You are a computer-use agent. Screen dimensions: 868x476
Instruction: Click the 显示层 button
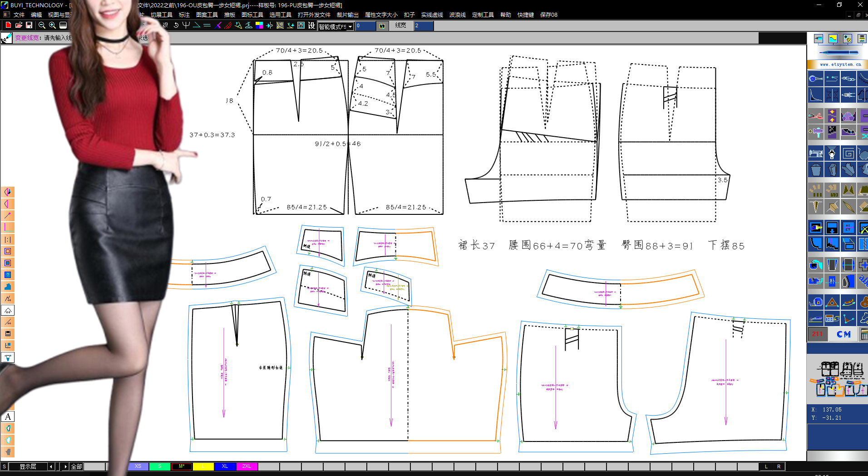coord(28,466)
